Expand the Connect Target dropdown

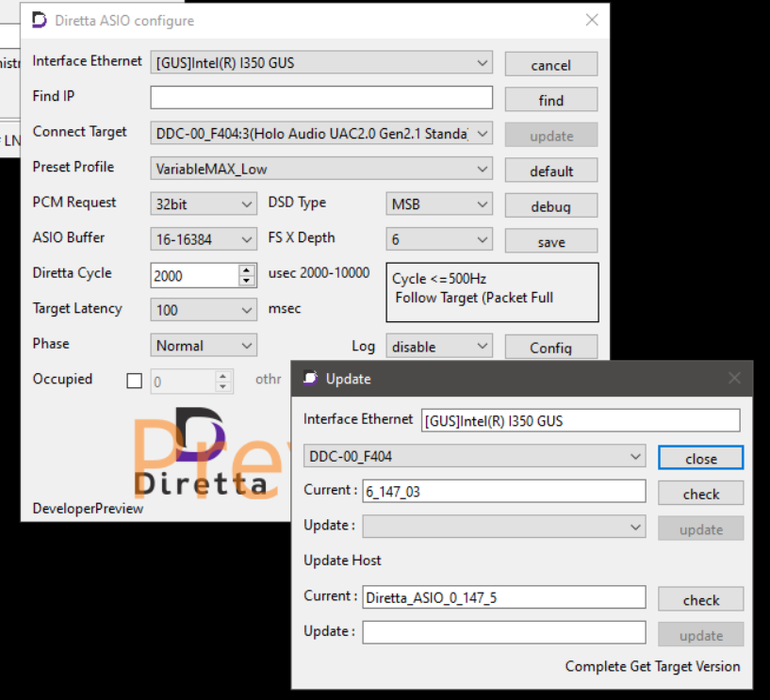coord(321,134)
